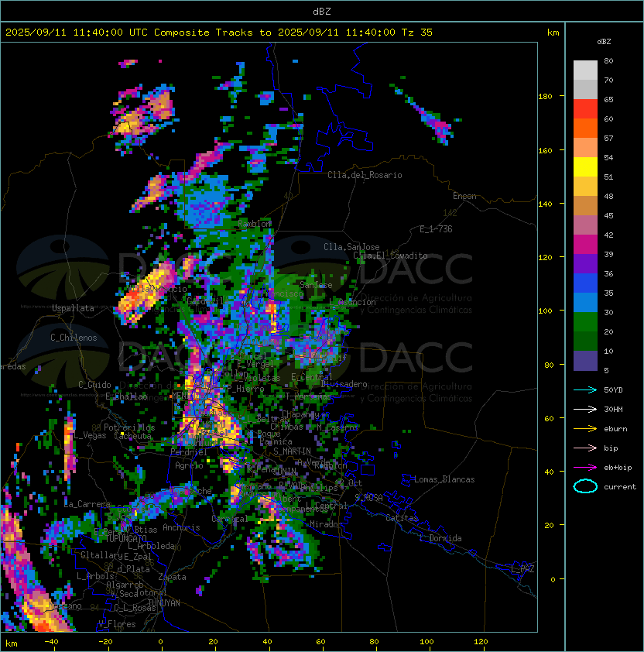Image resolution: width=644 pixels, height=652 pixels.
Task: Select the yellow eburn arrow symbol
Action: pyautogui.click(x=585, y=429)
